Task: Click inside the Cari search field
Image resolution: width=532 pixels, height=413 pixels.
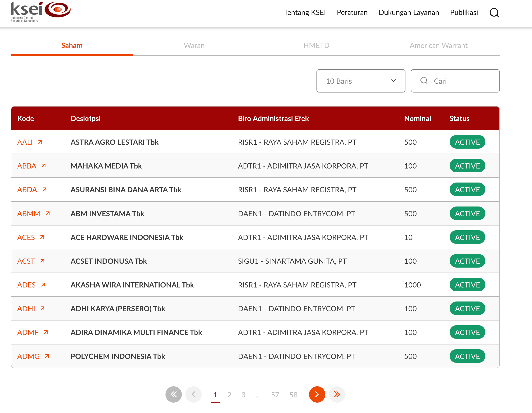Action: pos(455,81)
